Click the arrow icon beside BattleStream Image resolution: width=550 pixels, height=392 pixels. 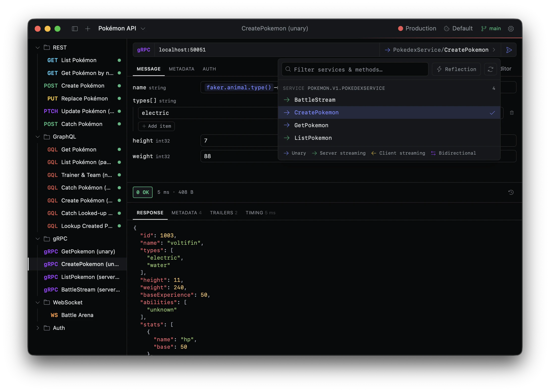pos(287,100)
